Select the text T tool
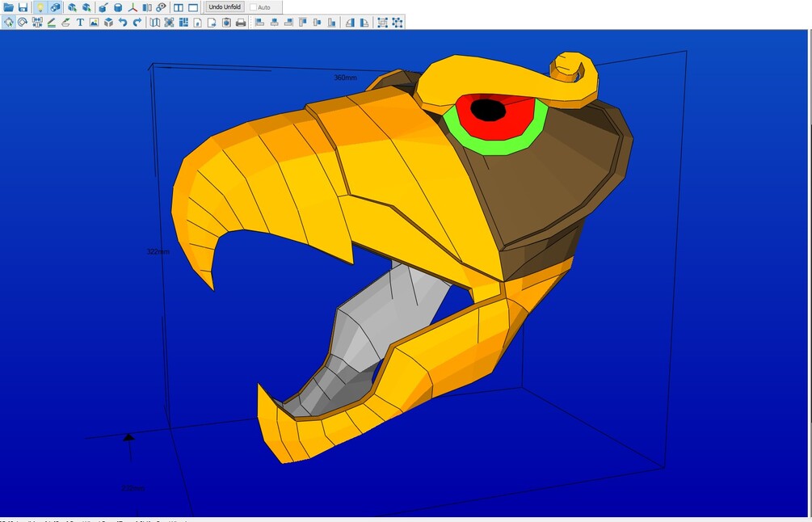 [80, 23]
